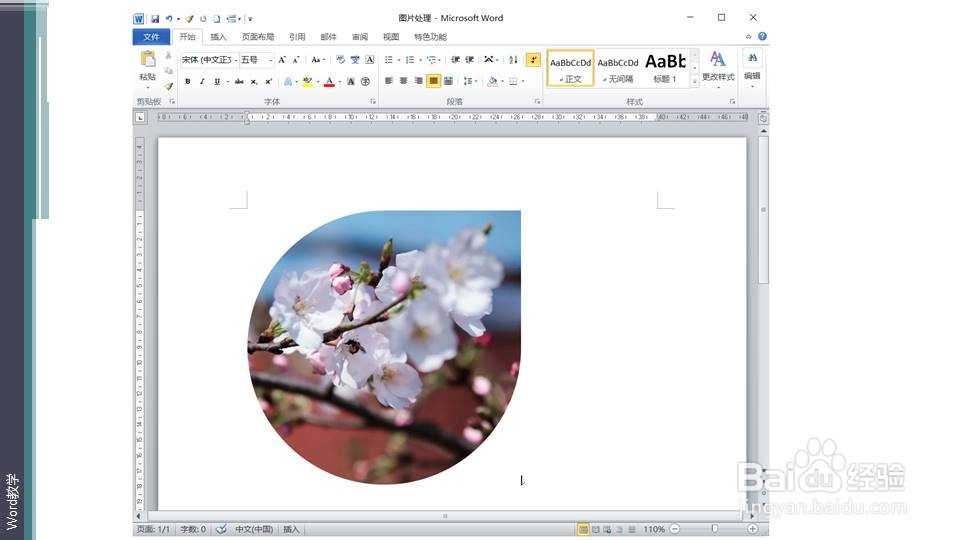Toggle Justify paragraph alignment
Image resolution: width=960 pixels, height=540 pixels.
click(x=433, y=81)
